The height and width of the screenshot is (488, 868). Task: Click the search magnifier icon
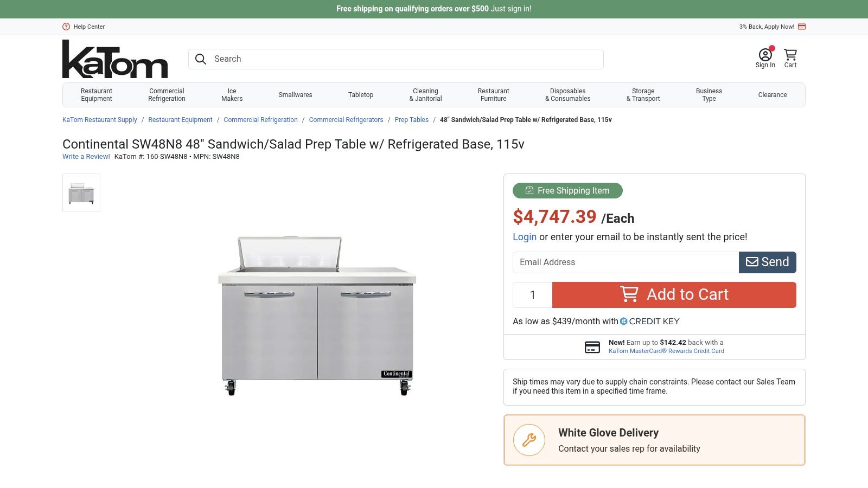(201, 59)
